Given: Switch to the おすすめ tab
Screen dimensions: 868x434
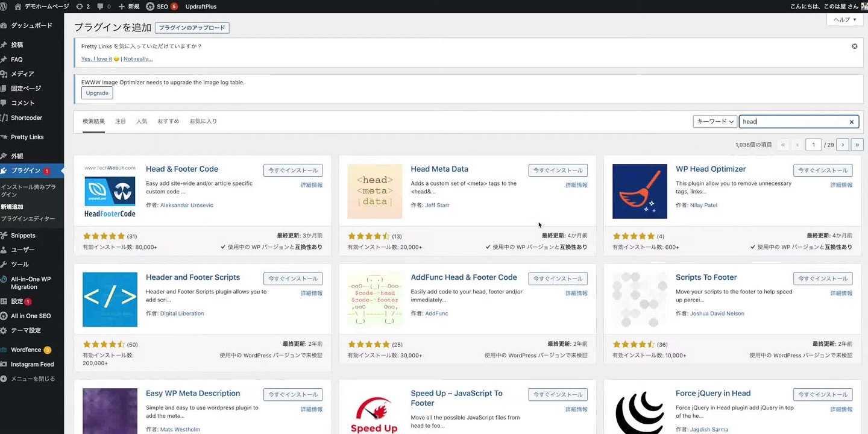Looking at the screenshot, I should pos(168,121).
